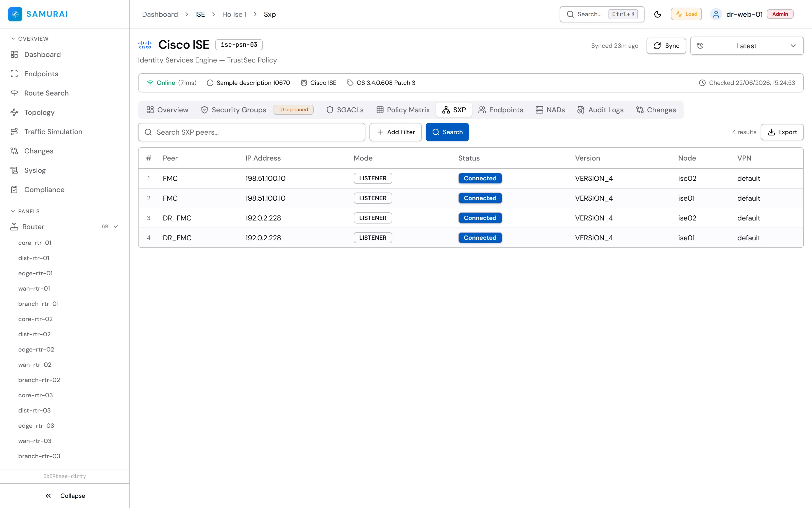Image resolution: width=812 pixels, height=508 pixels.
Task: Click the OS version tag icon
Action: tap(350, 83)
